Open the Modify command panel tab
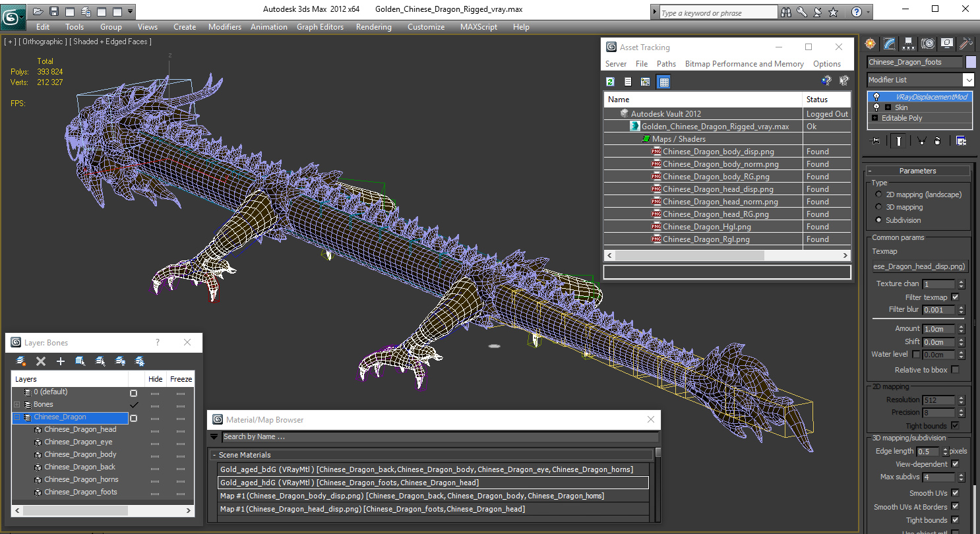The height and width of the screenshot is (534, 980). coord(890,44)
